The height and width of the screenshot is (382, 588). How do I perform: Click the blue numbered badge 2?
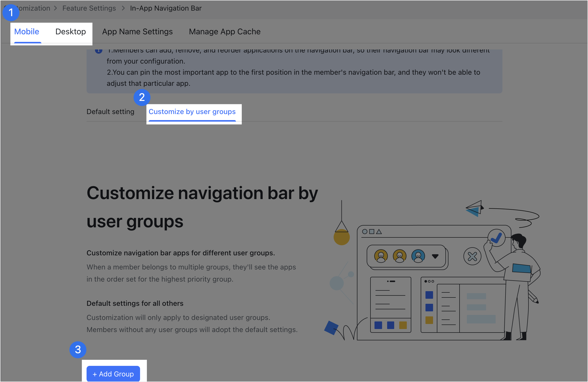click(142, 97)
